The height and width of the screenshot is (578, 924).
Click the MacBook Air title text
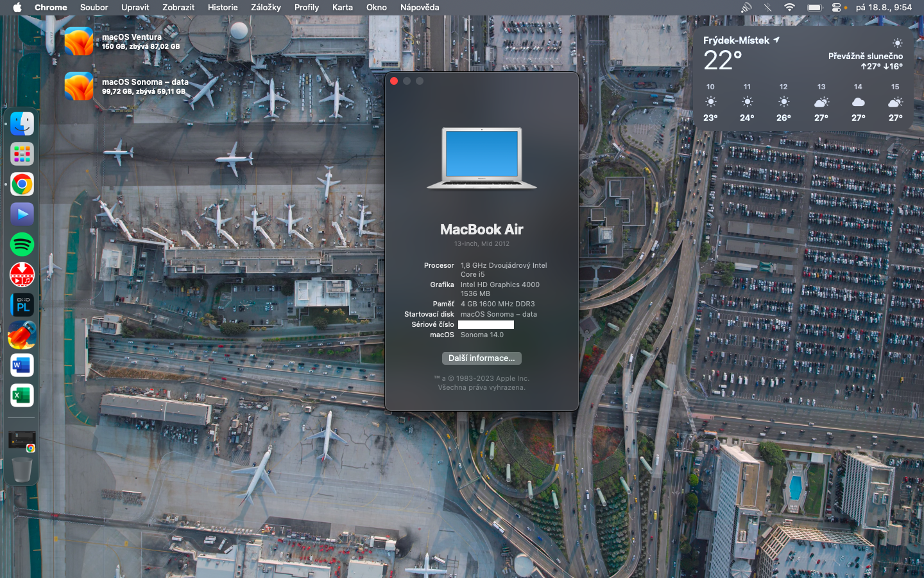[482, 229]
